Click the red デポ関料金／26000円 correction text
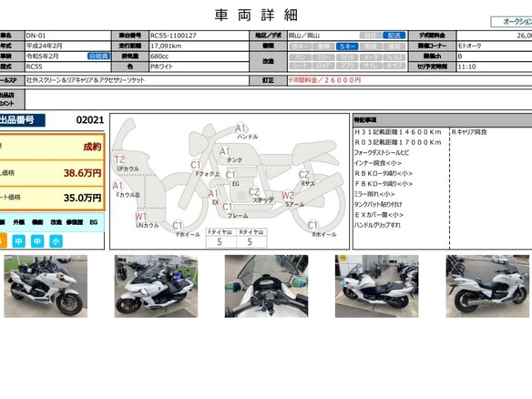 pos(324,80)
